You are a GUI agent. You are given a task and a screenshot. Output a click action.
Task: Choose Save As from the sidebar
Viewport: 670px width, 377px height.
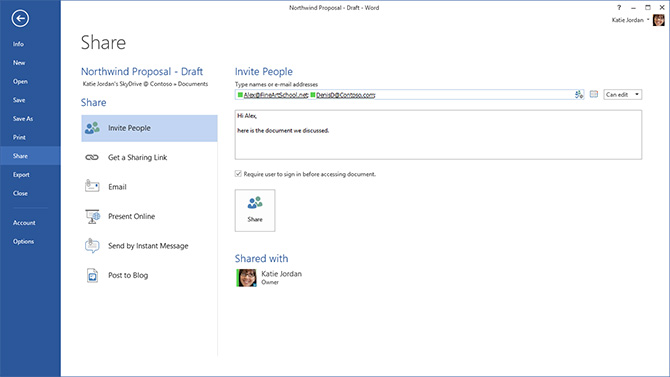point(23,119)
